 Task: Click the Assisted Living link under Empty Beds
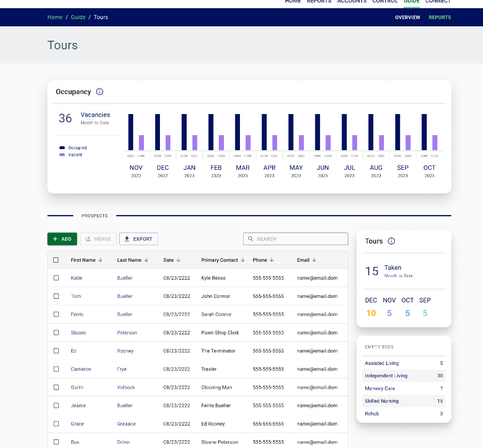pos(381,363)
